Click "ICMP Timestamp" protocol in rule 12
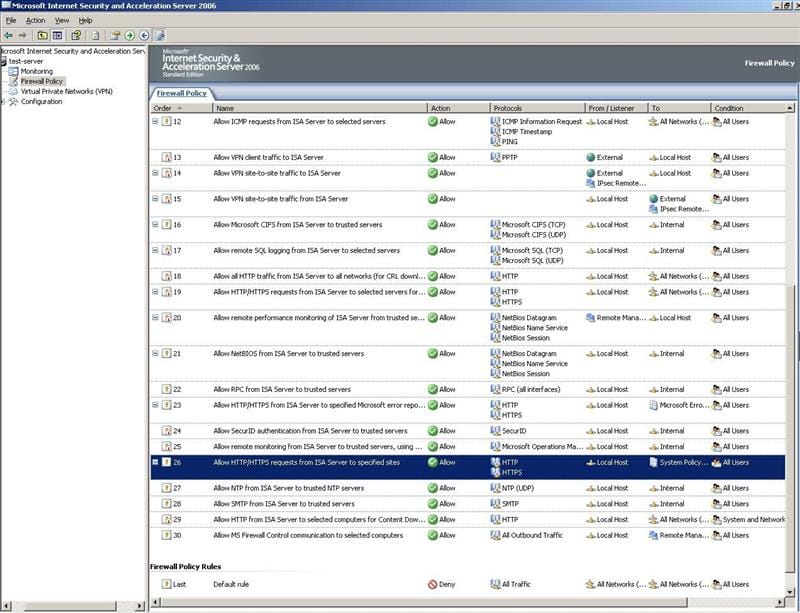Screen dimensions: 800x613 [x=527, y=132]
